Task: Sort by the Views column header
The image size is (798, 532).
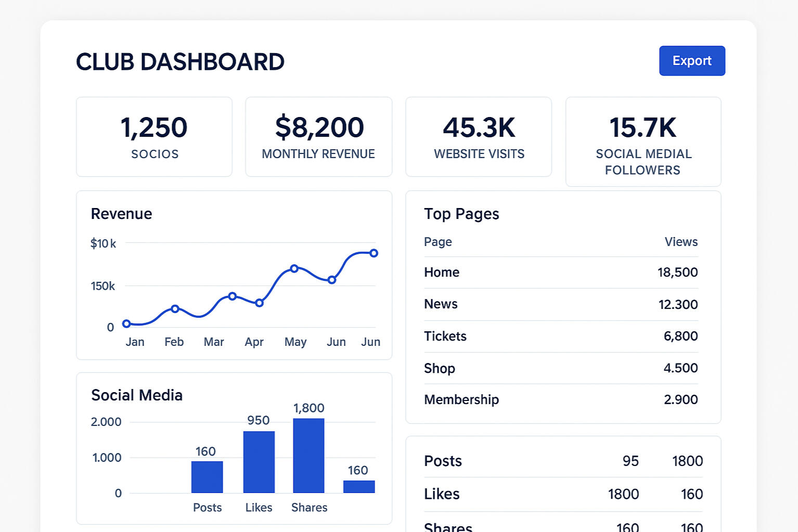Action: pos(680,242)
